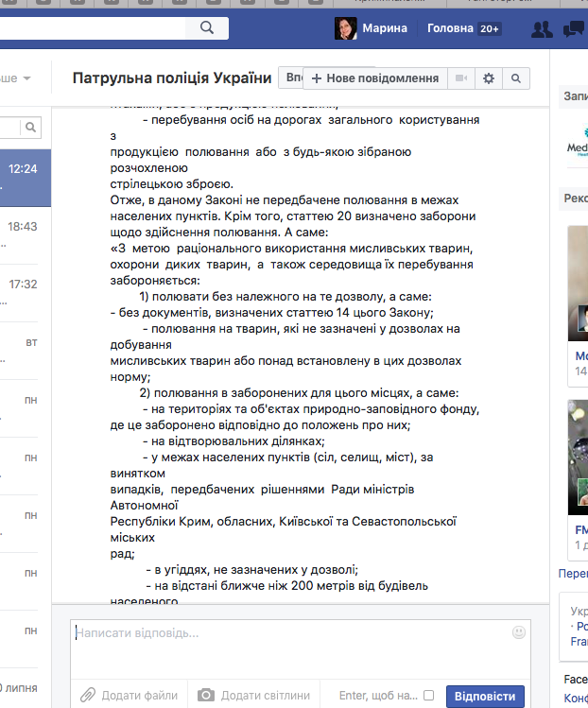Start a video call with the camera icon
Viewport: 588px width, 708px height.
[x=461, y=78]
